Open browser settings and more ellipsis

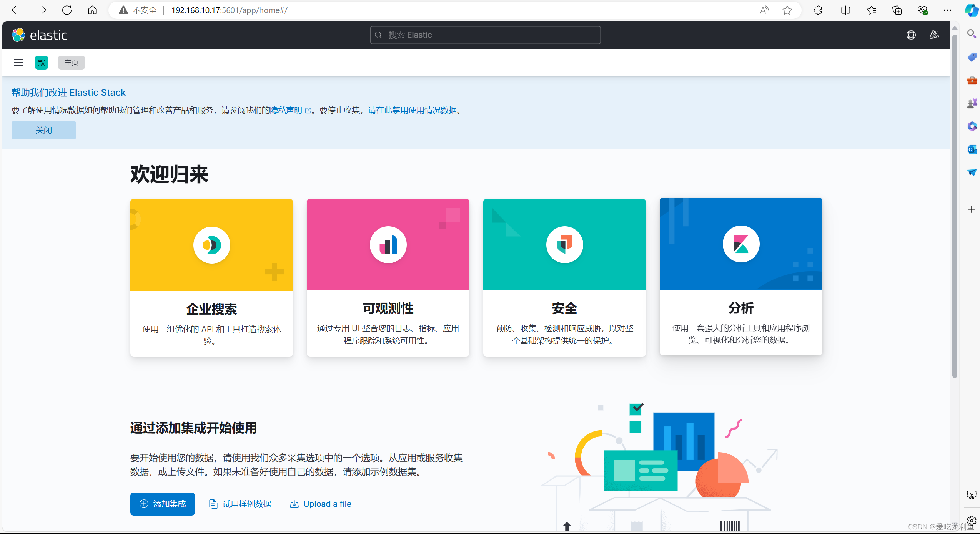[x=947, y=10]
